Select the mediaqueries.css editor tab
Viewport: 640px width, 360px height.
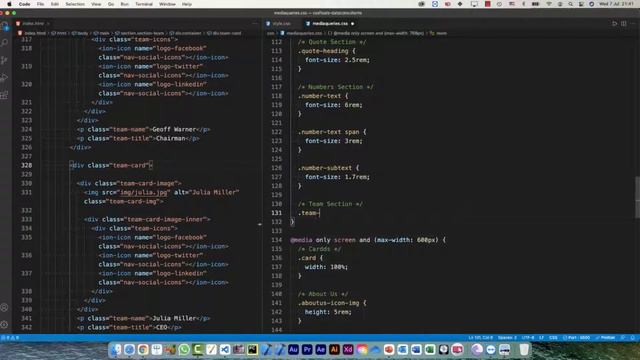point(330,24)
